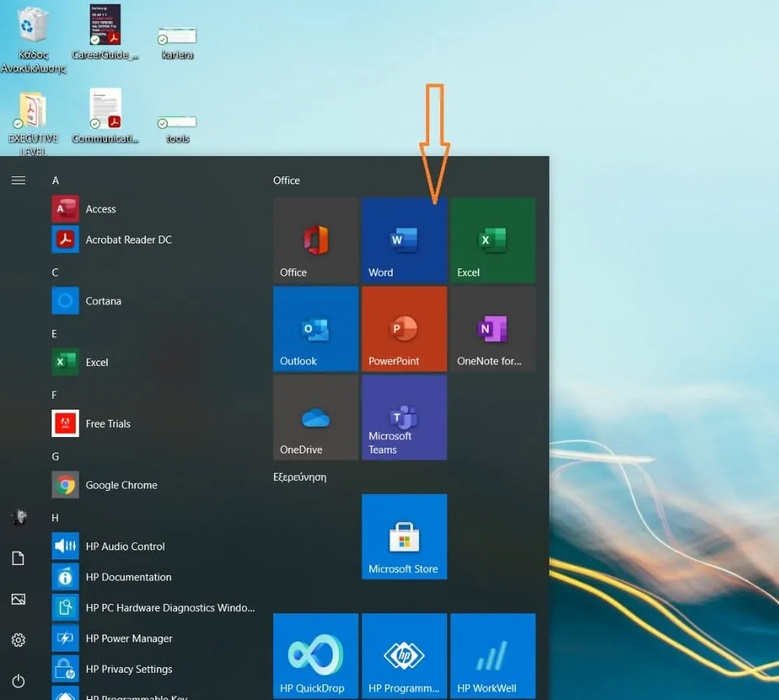The height and width of the screenshot is (700, 779).
Task: Select the kariera desktop shortcut
Action: [x=177, y=43]
